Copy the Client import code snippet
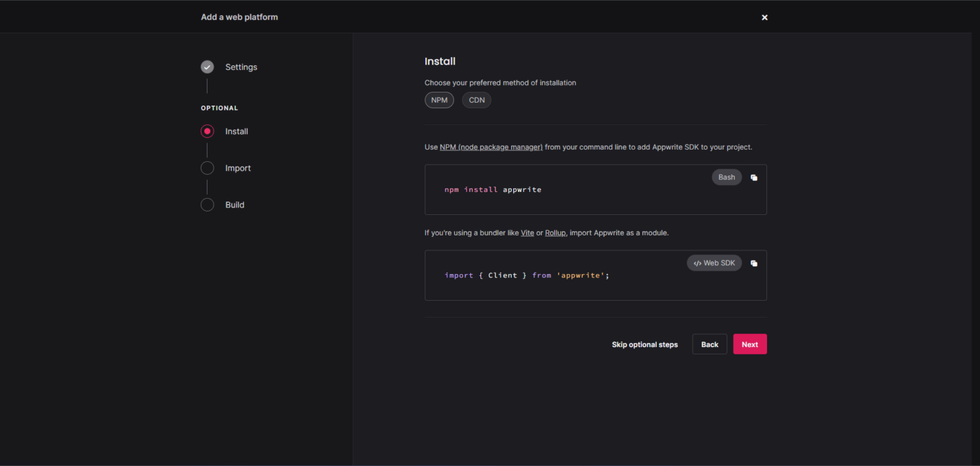 [754, 263]
